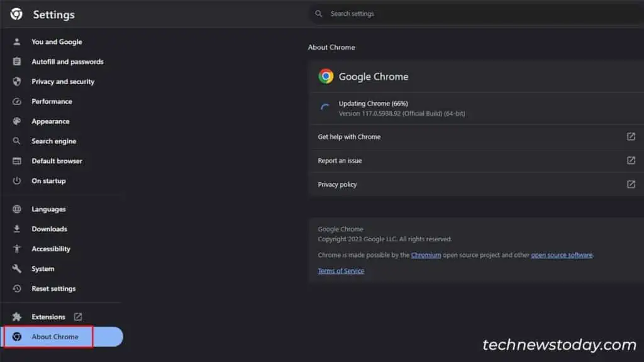The image size is (644, 362).
Task: Click the On startup power icon
Action: pos(16,181)
